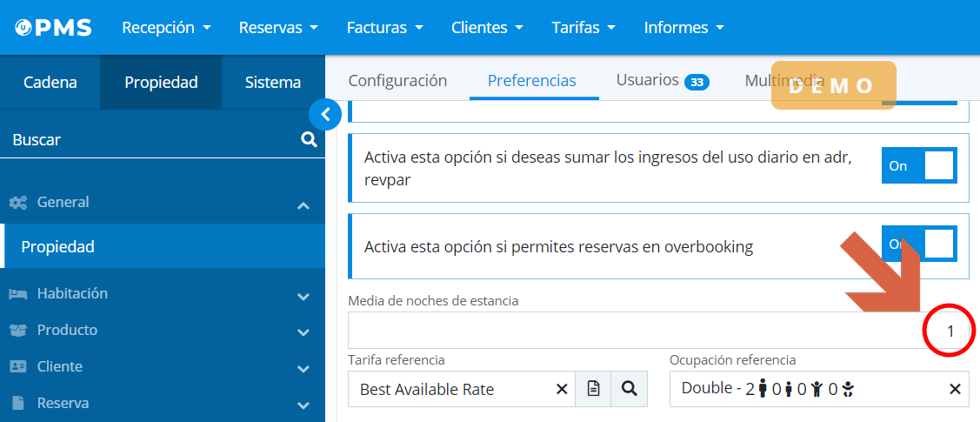Collapse the General sidebar section
This screenshot has height=422, width=980.
303,205
